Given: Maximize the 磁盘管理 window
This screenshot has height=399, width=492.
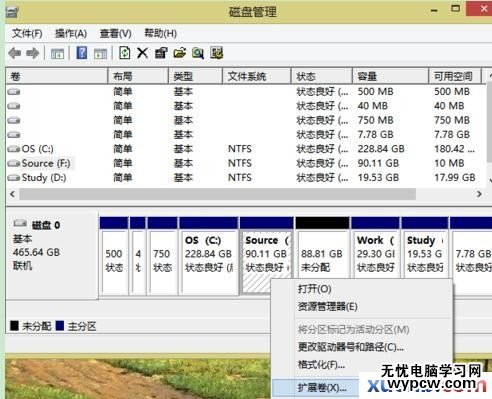Looking at the screenshot, I should (455, 9).
